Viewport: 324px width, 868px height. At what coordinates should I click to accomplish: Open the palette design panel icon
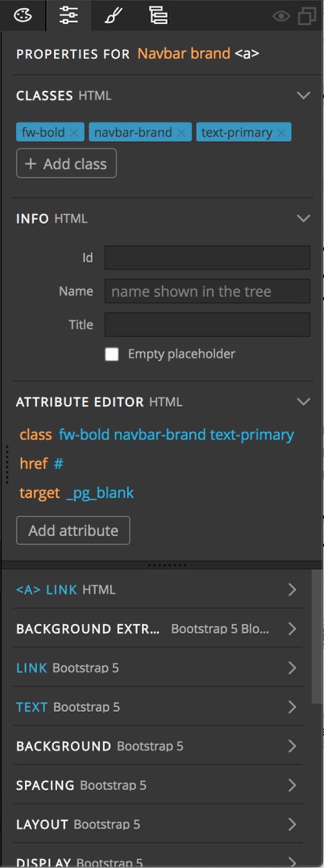pyautogui.click(x=23, y=15)
